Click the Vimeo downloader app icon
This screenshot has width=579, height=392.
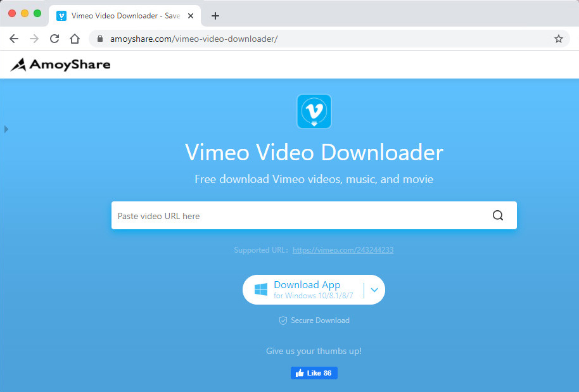point(314,111)
